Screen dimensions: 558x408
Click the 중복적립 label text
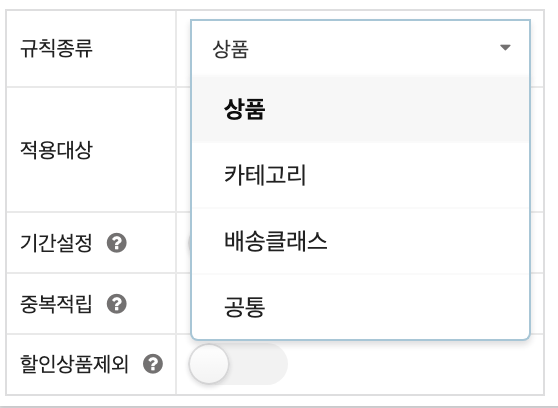pyautogui.click(x=56, y=304)
